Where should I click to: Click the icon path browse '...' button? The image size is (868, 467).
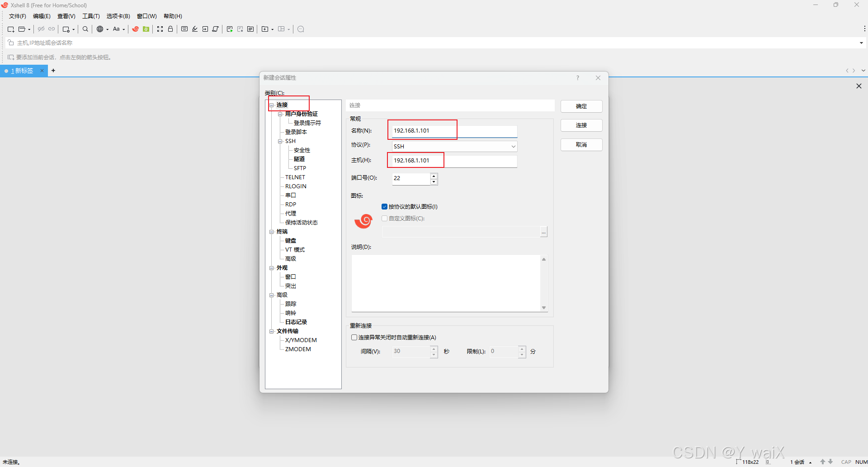544,232
